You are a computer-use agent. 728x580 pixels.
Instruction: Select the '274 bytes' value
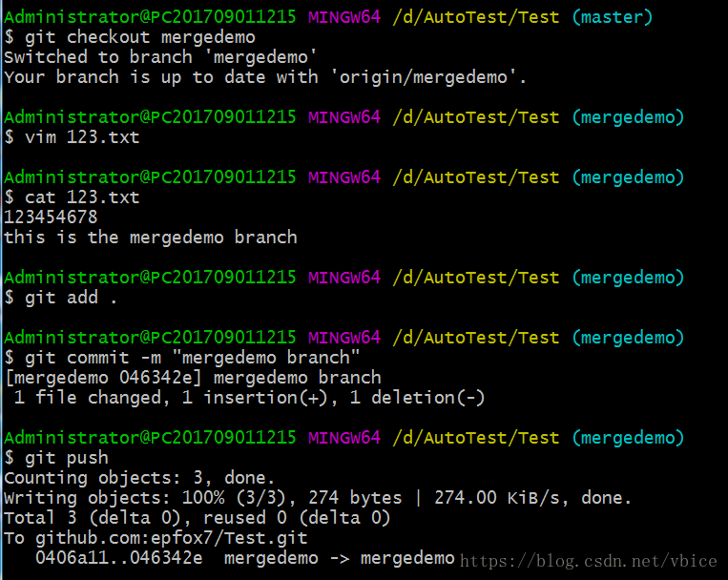[x=355, y=498]
